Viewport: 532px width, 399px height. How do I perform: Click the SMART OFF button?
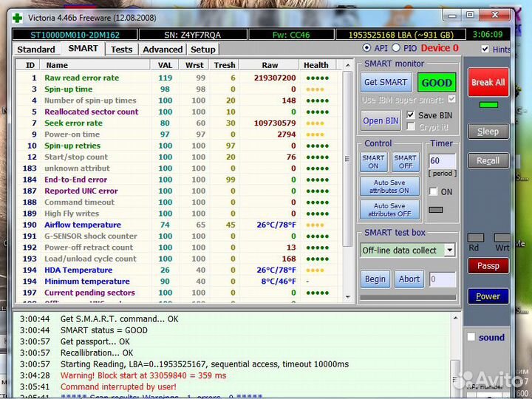pos(405,162)
